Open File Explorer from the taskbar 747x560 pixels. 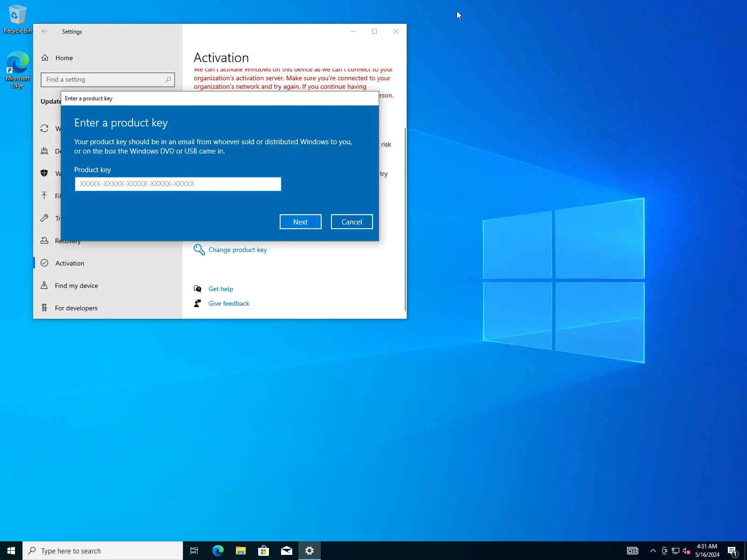[x=240, y=551]
